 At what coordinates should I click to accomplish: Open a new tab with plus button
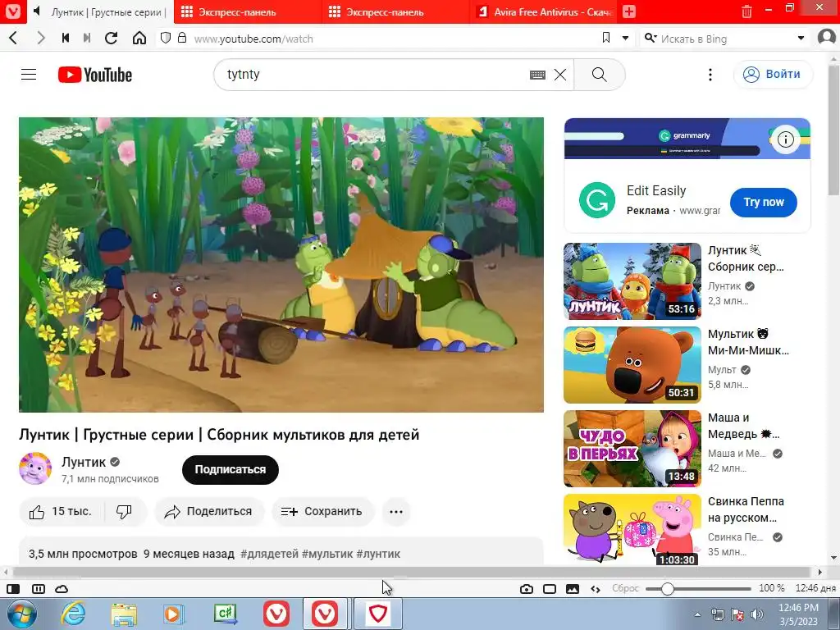tap(629, 11)
